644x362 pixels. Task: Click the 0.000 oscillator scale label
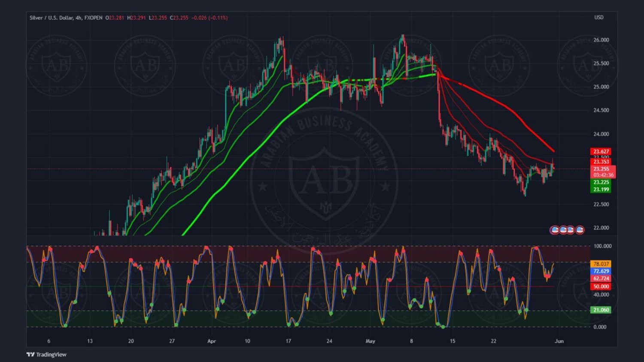(600, 327)
